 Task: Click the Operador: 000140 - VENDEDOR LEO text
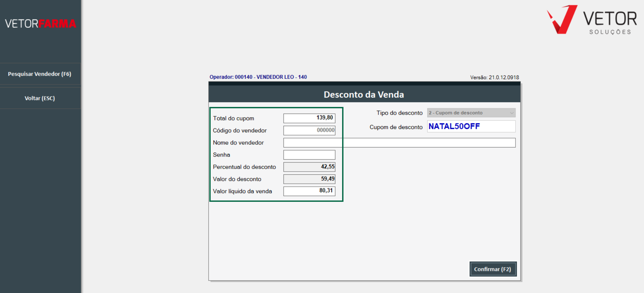pyautogui.click(x=258, y=77)
